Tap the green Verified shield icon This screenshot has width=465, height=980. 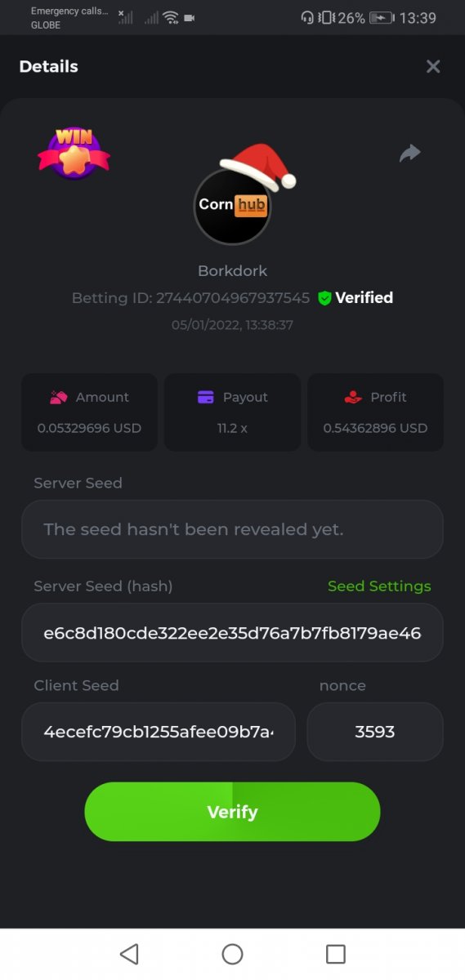[x=324, y=298]
